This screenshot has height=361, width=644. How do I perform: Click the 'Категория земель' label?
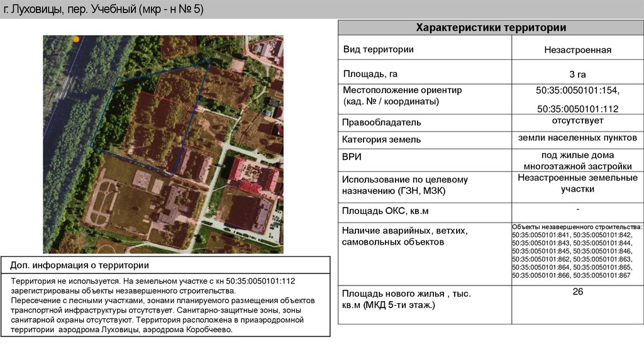381,140
